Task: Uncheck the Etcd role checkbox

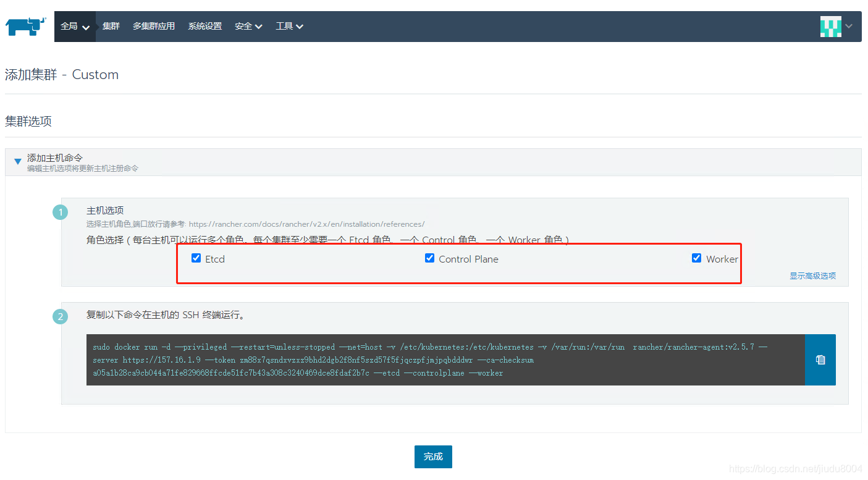Action: tap(196, 258)
